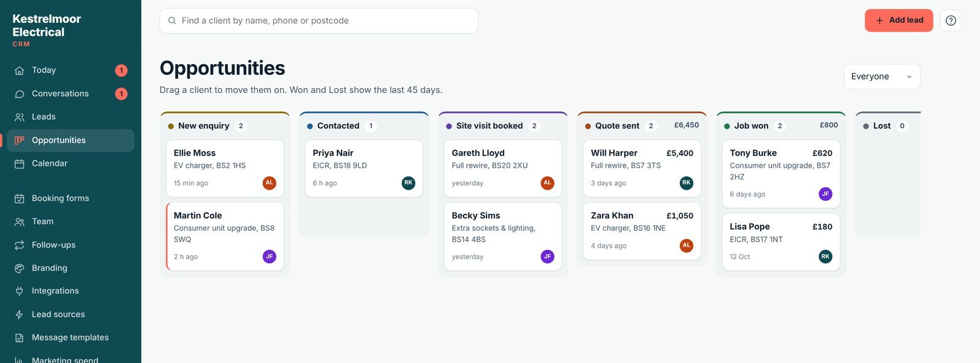The height and width of the screenshot is (363, 980).
Task: Click the Integrations plug icon
Action: coord(20,291)
